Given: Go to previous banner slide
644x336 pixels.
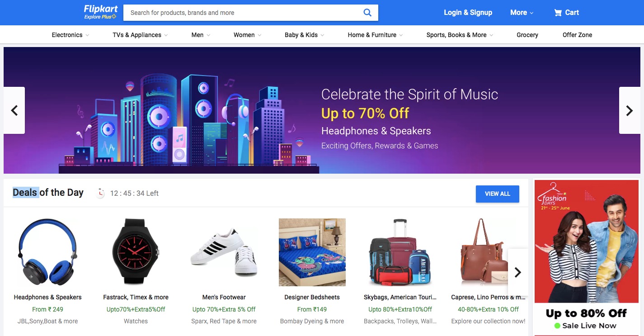Looking at the screenshot, I should pos(14,110).
